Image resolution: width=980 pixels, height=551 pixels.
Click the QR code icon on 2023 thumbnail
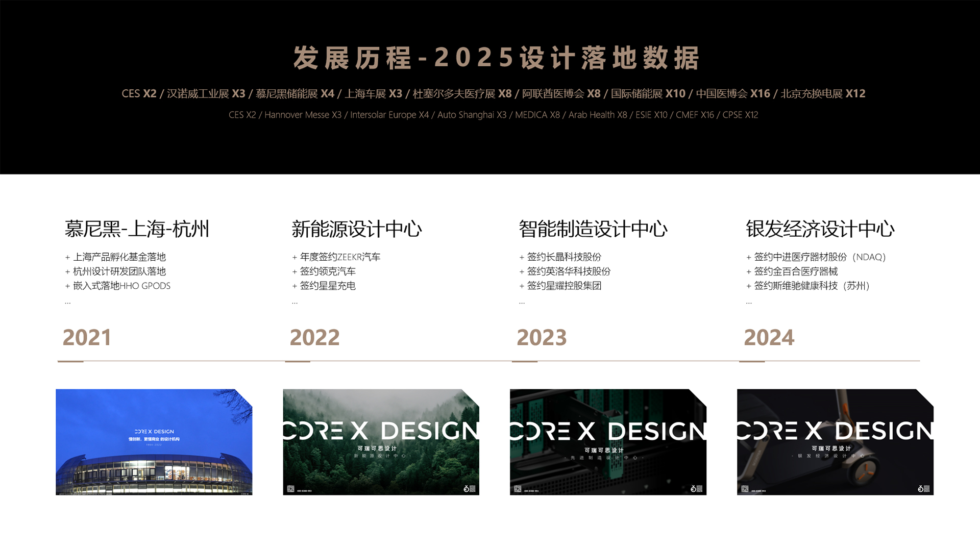pyautogui.click(x=518, y=489)
